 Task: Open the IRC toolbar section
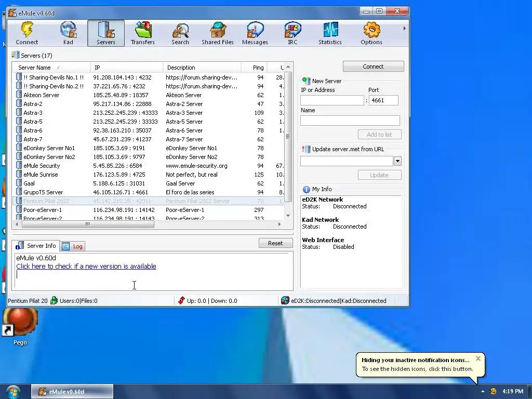point(292,33)
